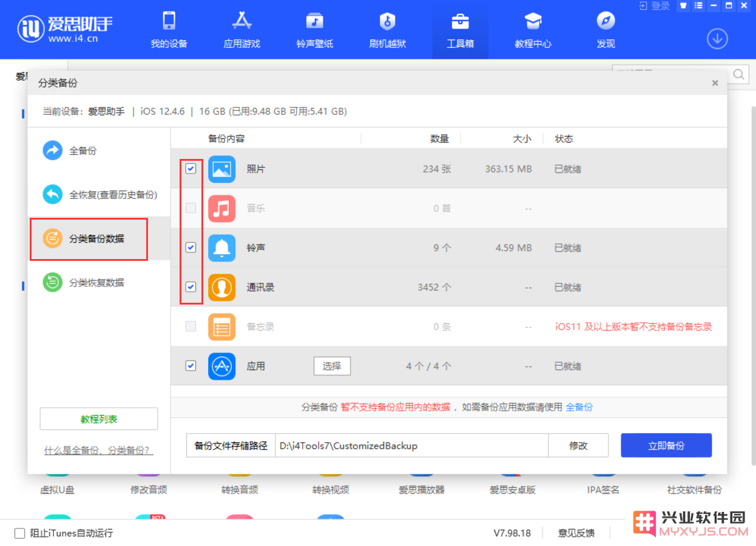This screenshot has width=756, height=546.
Task: Click the 应用 App Store icon
Action: (222, 366)
